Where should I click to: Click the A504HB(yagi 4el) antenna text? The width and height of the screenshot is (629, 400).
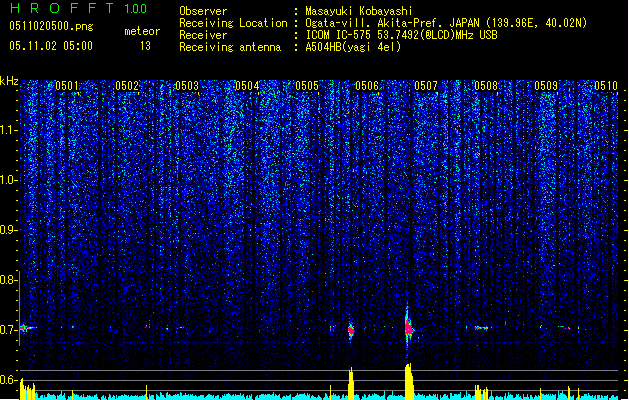pos(353,47)
